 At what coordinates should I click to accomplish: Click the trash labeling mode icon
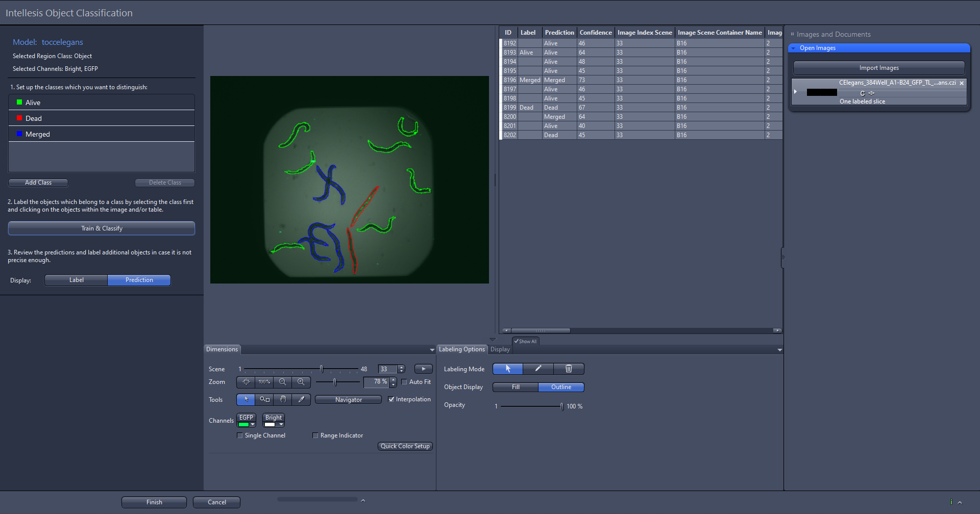[x=569, y=369]
